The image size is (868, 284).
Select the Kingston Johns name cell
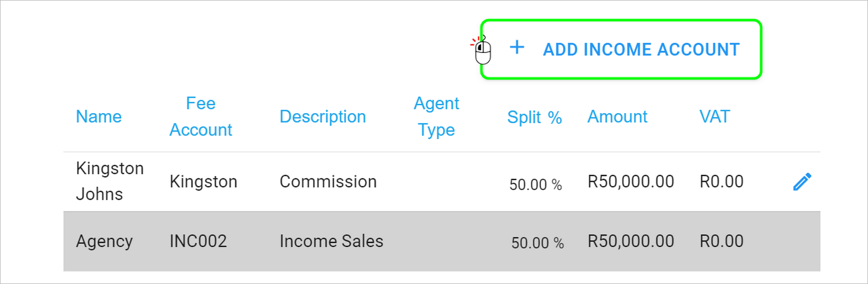[x=110, y=181]
